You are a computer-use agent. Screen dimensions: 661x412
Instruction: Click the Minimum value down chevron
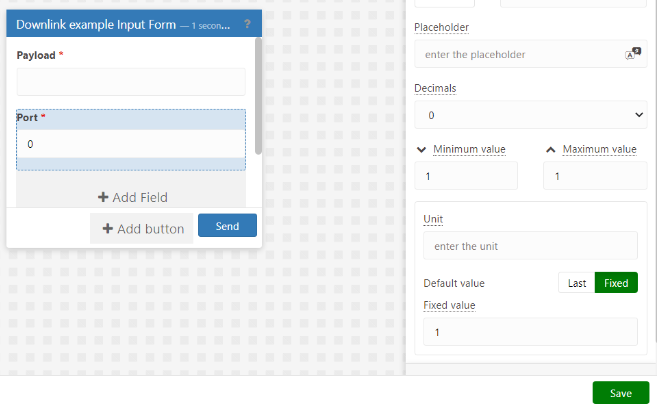(421, 150)
